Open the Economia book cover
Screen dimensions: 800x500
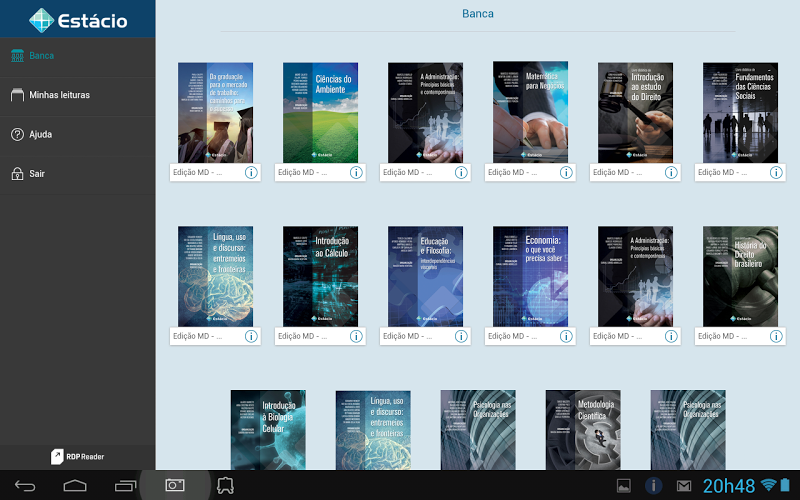[x=530, y=276]
